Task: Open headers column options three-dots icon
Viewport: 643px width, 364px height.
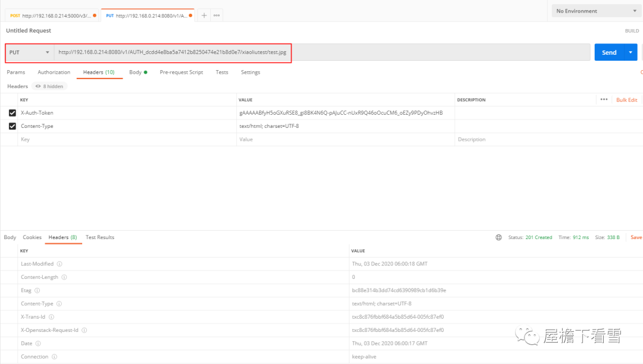Action: point(604,99)
